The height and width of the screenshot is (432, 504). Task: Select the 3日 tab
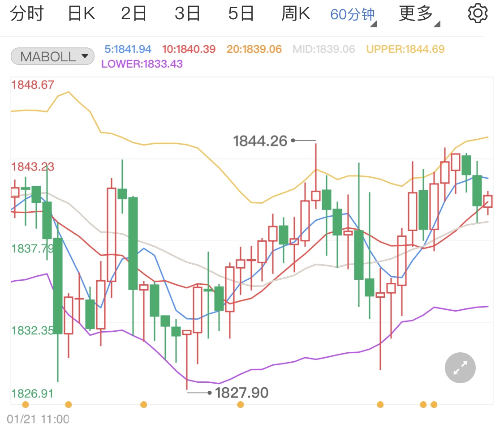pos(187,14)
